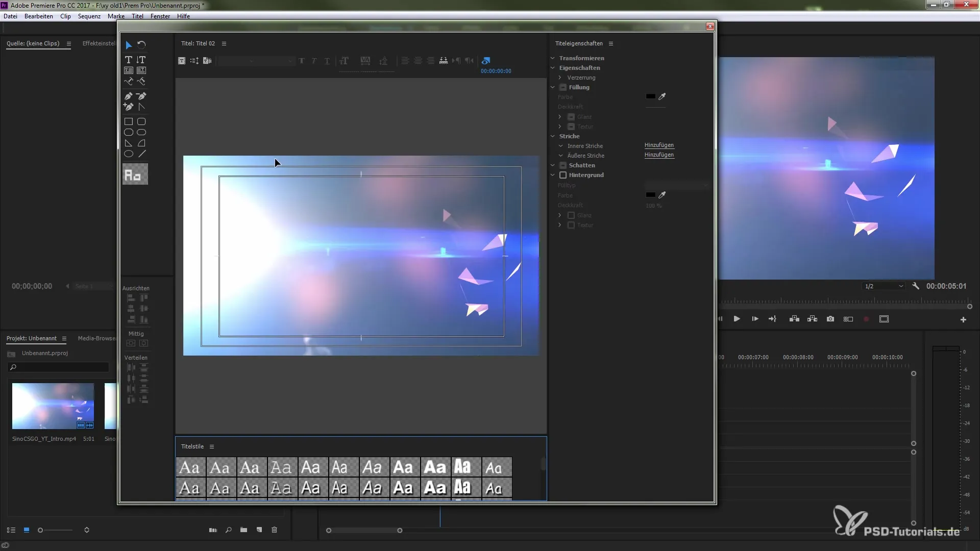980x551 pixels.
Task: Select the Rectangle tool
Action: click(129, 121)
